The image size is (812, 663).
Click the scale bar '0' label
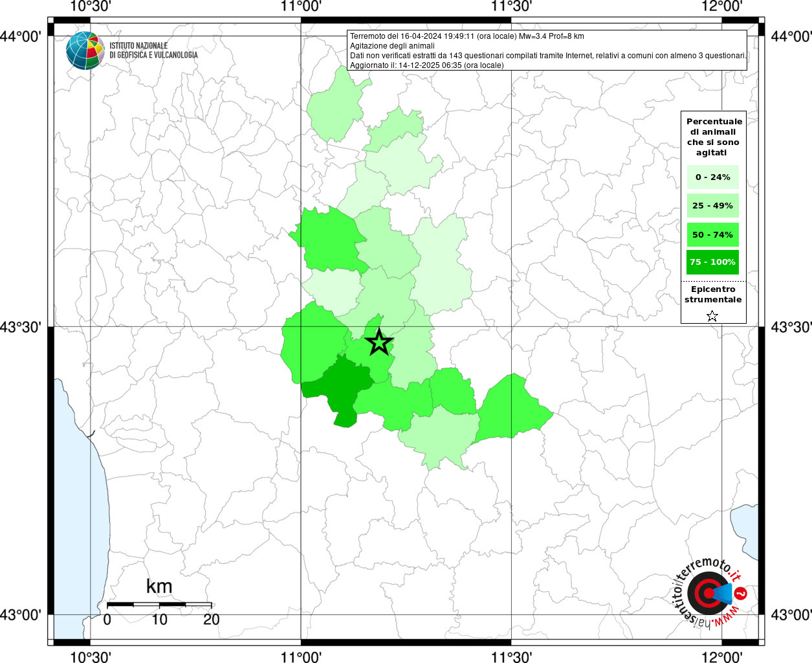point(107,620)
